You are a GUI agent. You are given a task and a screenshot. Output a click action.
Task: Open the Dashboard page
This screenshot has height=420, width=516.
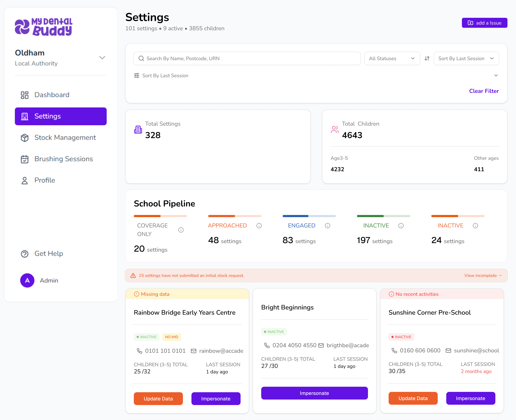[52, 95]
